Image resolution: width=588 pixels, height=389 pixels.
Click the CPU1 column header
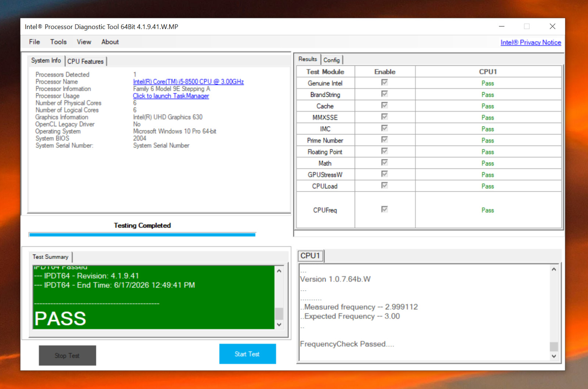(488, 72)
